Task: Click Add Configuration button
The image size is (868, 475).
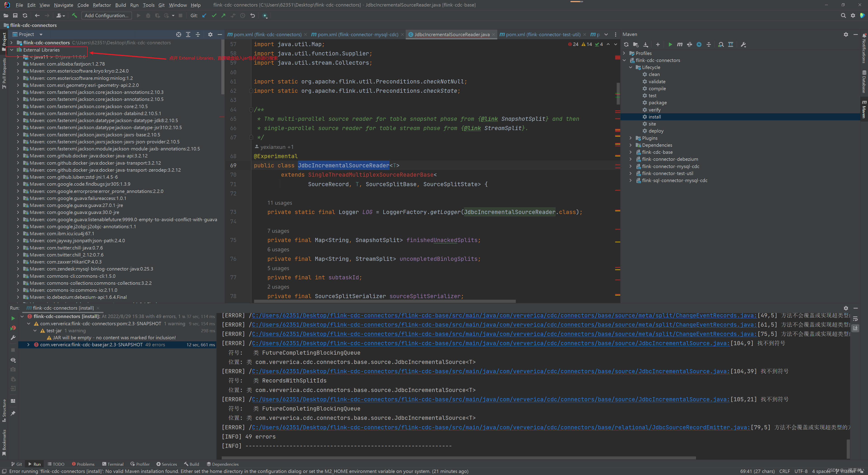Action: click(x=106, y=16)
